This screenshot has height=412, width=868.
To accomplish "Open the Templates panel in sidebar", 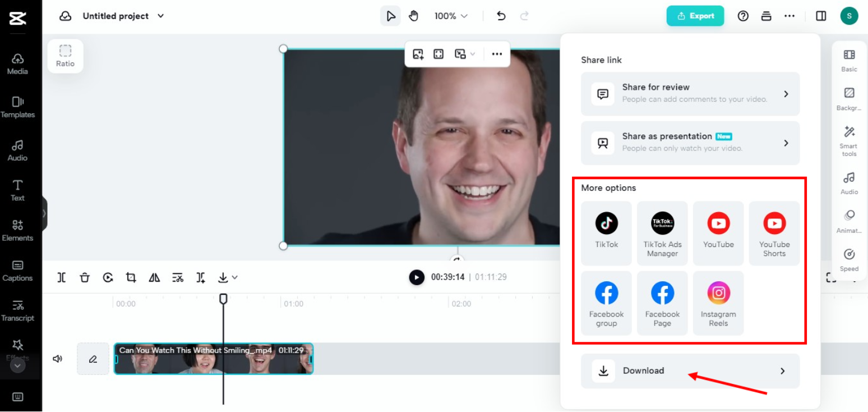I will tap(17, 107).
